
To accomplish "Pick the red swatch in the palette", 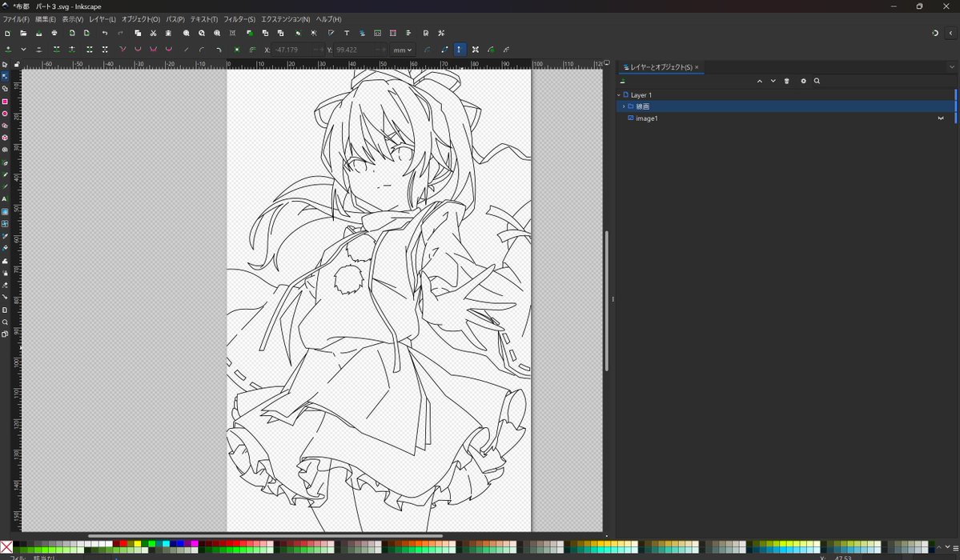I will pos(123,543).
